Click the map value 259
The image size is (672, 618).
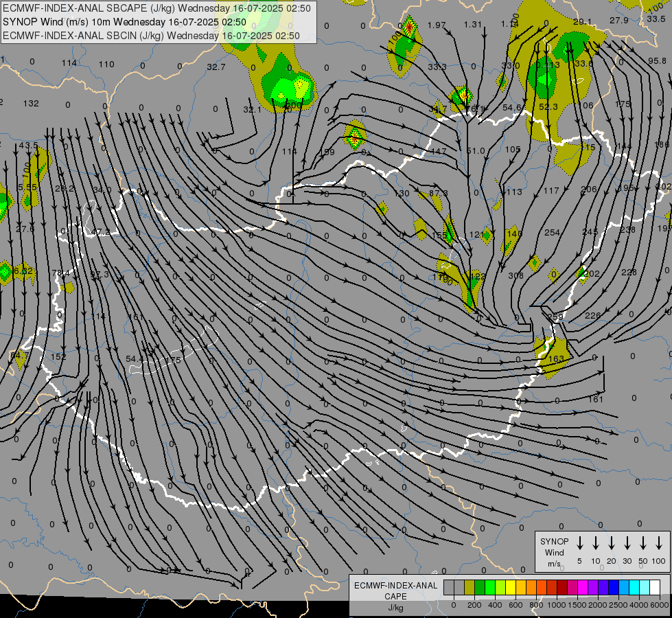[x=555, y=317]
